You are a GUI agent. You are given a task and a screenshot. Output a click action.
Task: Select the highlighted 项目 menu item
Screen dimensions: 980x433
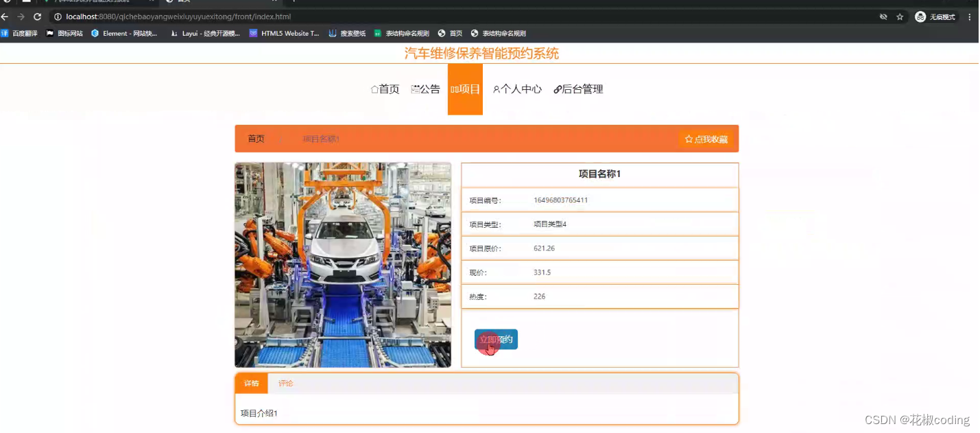[465, 89]
